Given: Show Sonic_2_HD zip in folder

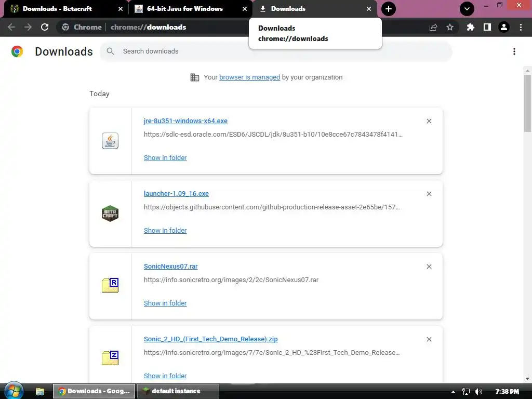Looking at the screenshot, I should click(x=165, y=376).
